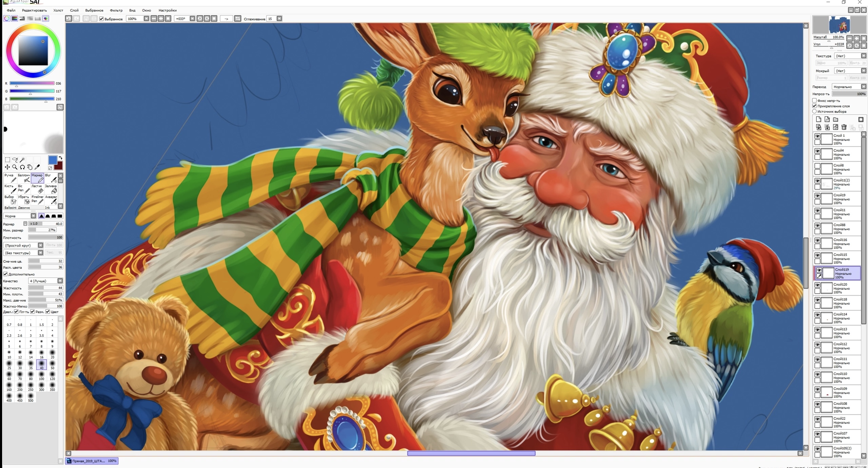Image resolution: width=868 pixels, height=468 pixels.
Task: Open the Настройки menu
Action: 168,11
